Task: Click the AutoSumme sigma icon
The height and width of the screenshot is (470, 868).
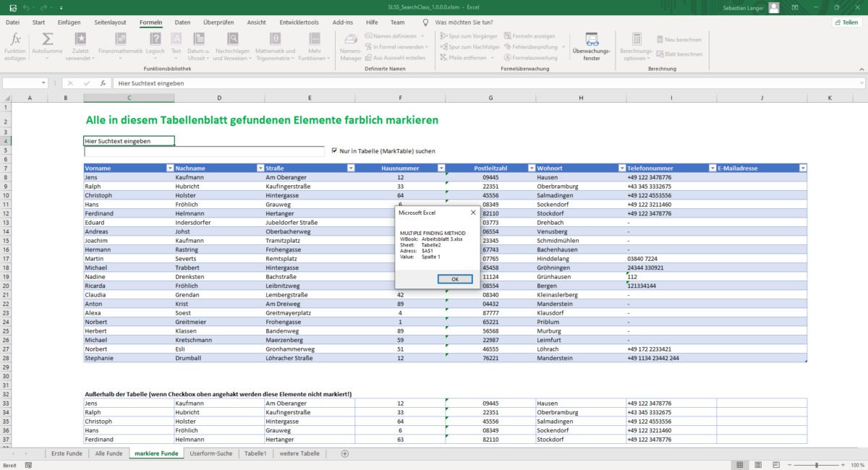Action: pos(47,39)
